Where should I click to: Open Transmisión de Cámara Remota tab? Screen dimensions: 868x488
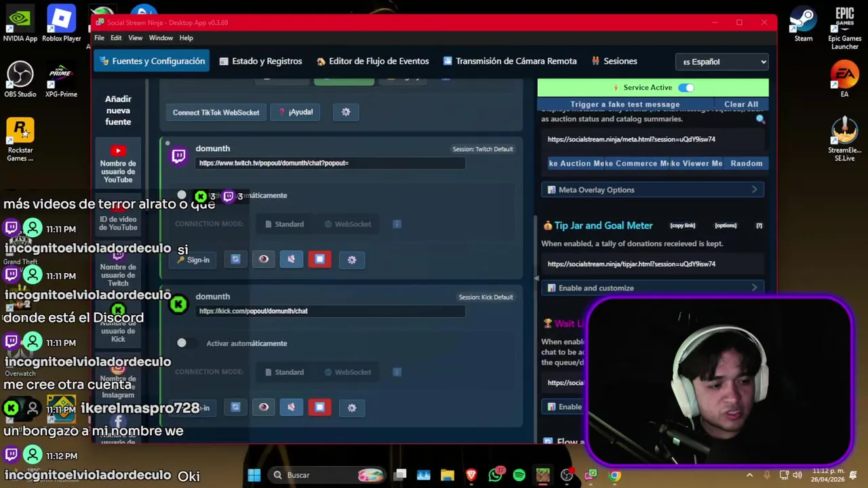point(509,61)
